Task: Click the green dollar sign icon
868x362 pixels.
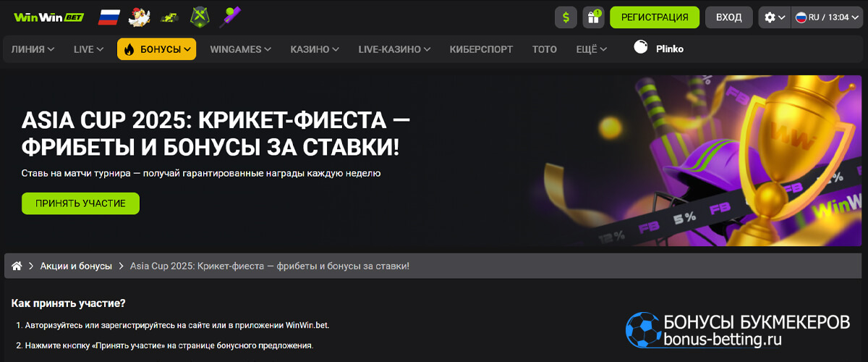Action: [x=566, y=17]
